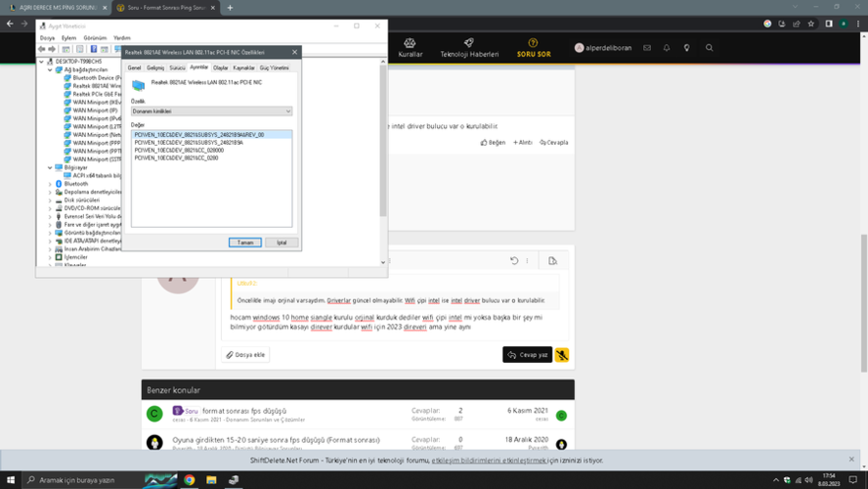Click the preview page icon in editor

click(x=552, y=260)
